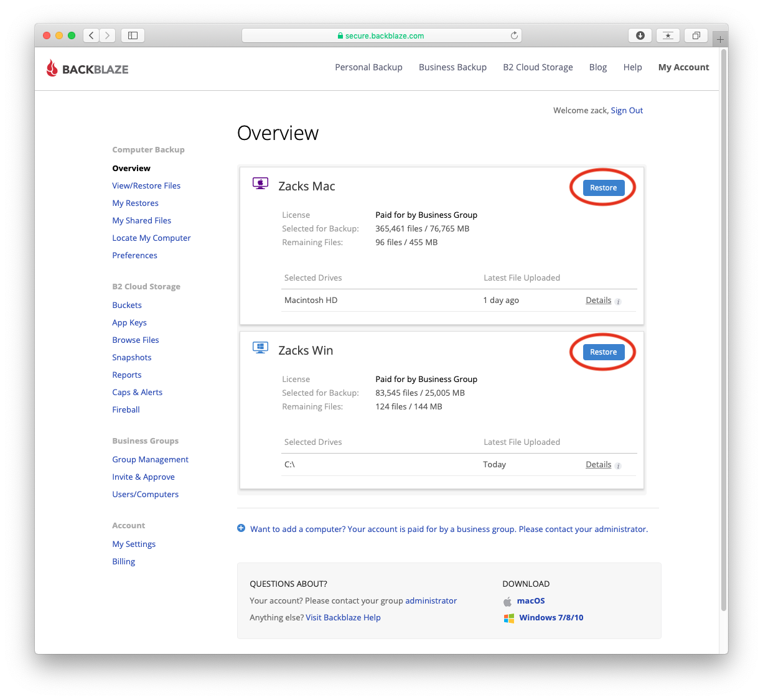Click the Apple icon under Download
This screenshot has height=700, width=763.
(x=507, y=601)
